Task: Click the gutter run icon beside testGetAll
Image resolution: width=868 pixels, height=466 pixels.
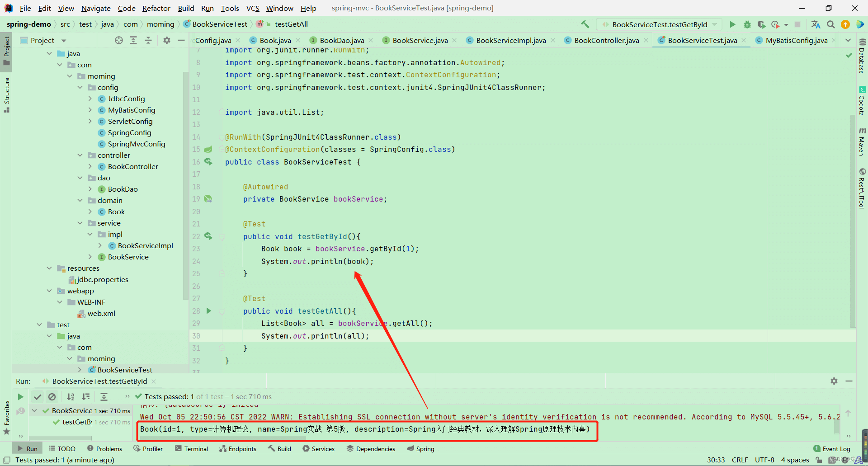Action: click(209, 311)
